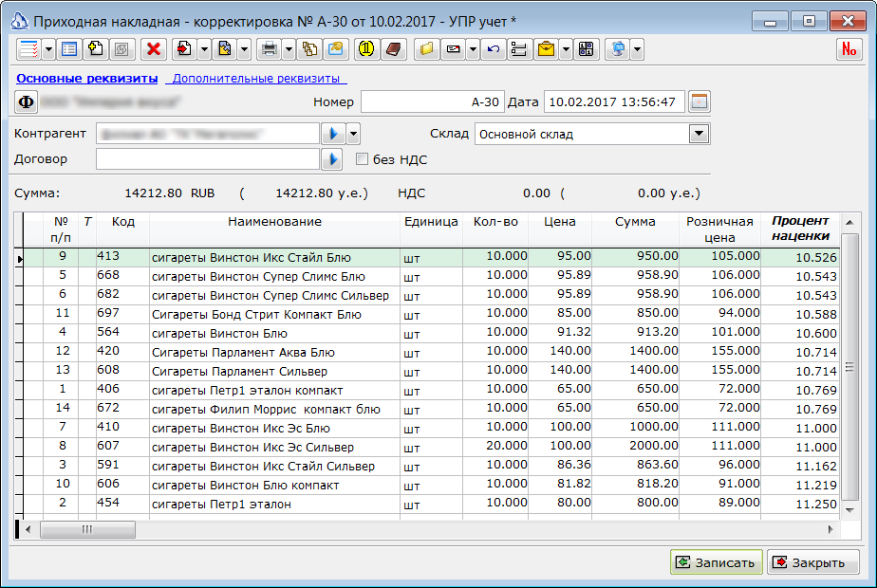This screenshot has height=588, width=877.
Task: Click the red X delete icon
Action: point(153,49)
